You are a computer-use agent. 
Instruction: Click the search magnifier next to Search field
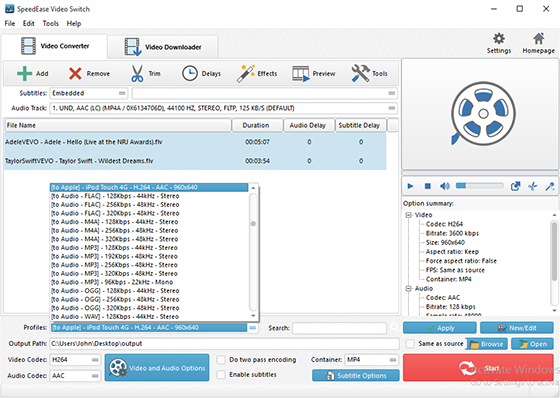point(394,328)
